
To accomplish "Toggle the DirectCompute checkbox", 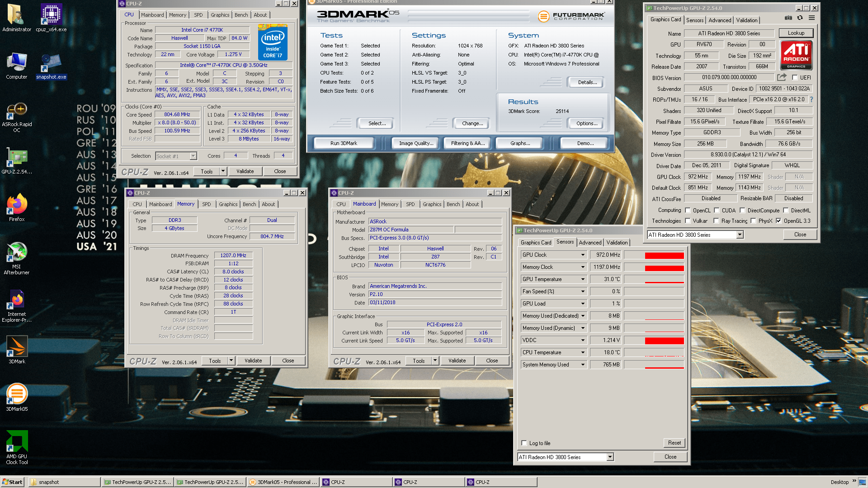I will tap(742, 210).
